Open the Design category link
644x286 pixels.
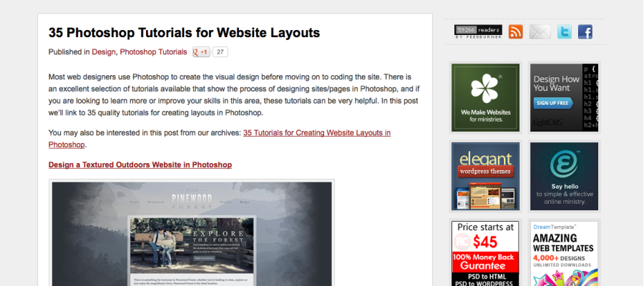tap(103, 52)
